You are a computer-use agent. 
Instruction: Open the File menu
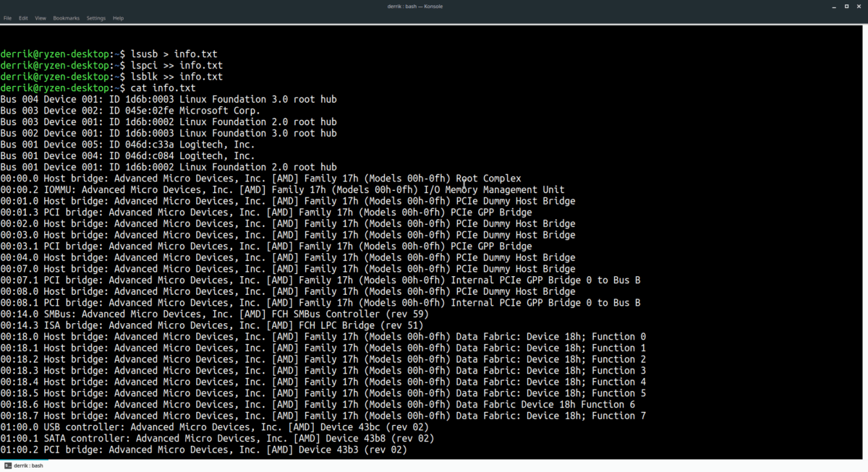7,17
